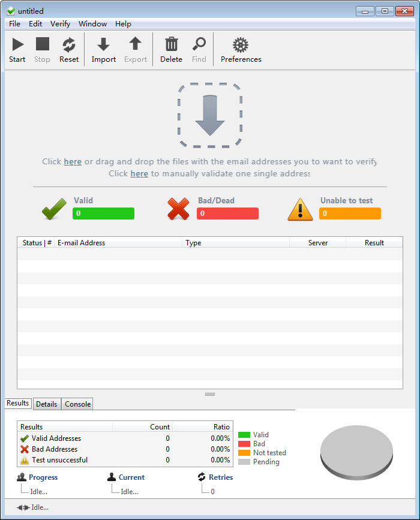
Task: Sort by the Result column header
Action: tap(374, 243)
